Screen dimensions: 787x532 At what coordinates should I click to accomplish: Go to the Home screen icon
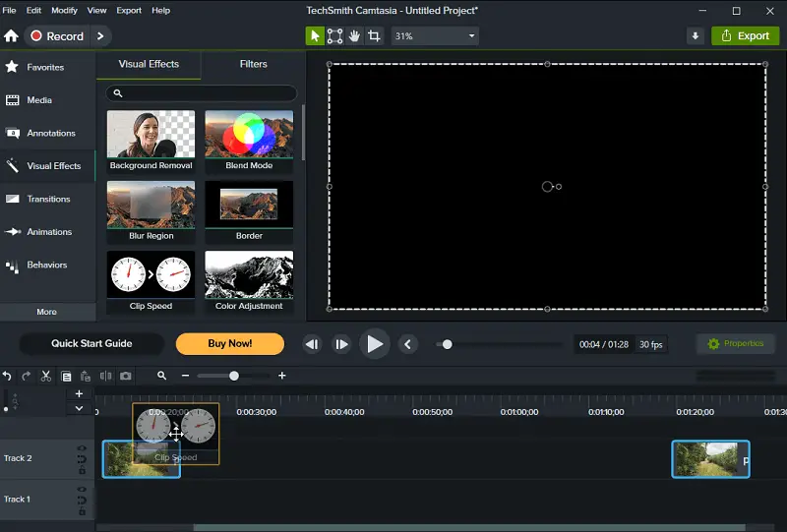(x=11, y=36)
